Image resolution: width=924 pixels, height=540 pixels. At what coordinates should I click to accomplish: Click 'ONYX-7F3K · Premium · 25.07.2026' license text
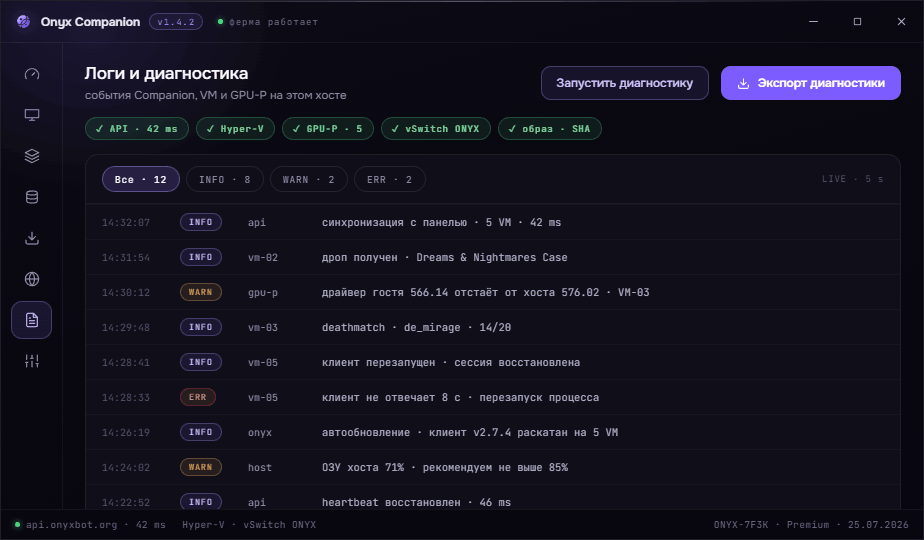point(811,525)
